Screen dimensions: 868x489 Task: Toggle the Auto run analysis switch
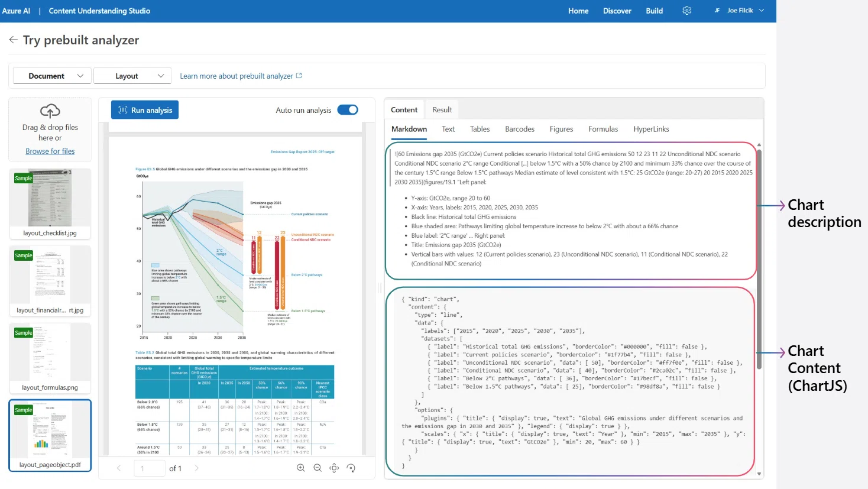(x=348, y=110)
